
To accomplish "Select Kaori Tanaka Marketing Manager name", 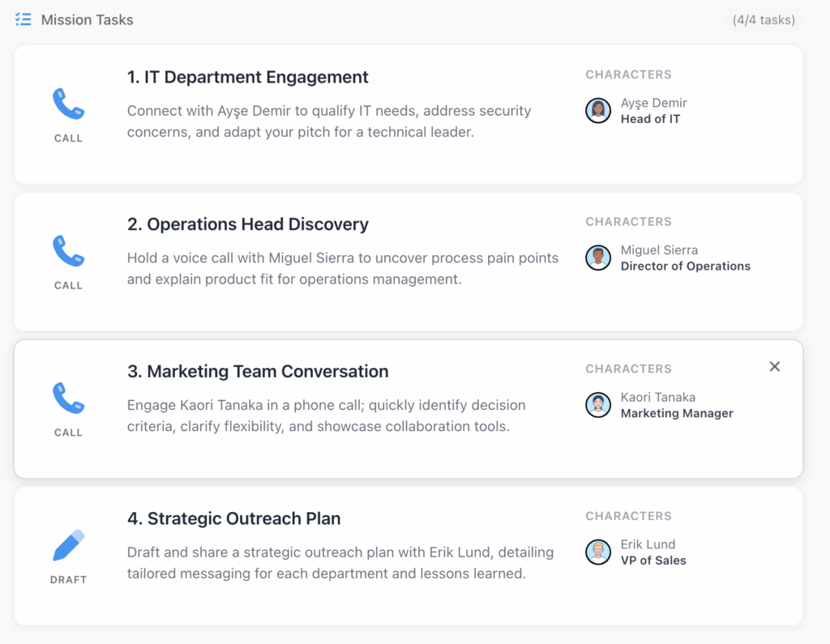I will click(x=658, y=397).
